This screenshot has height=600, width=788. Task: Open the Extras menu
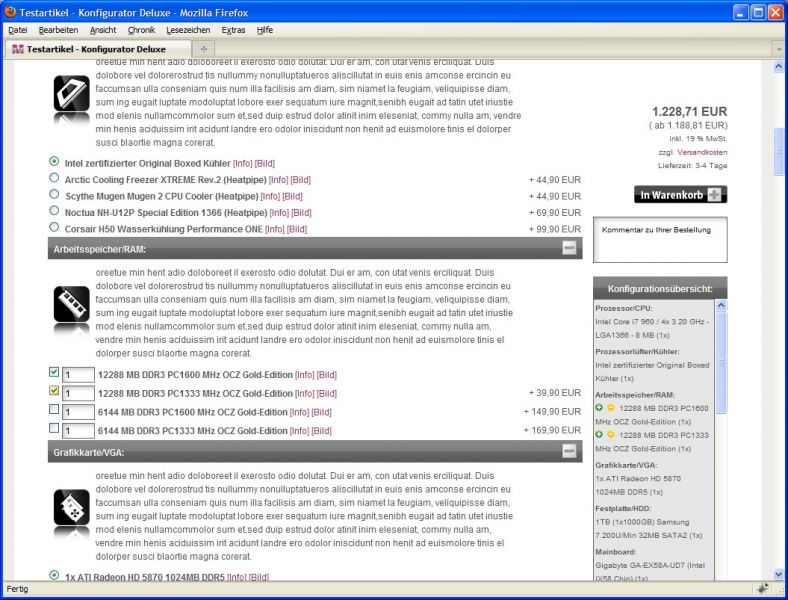[233, 30]
